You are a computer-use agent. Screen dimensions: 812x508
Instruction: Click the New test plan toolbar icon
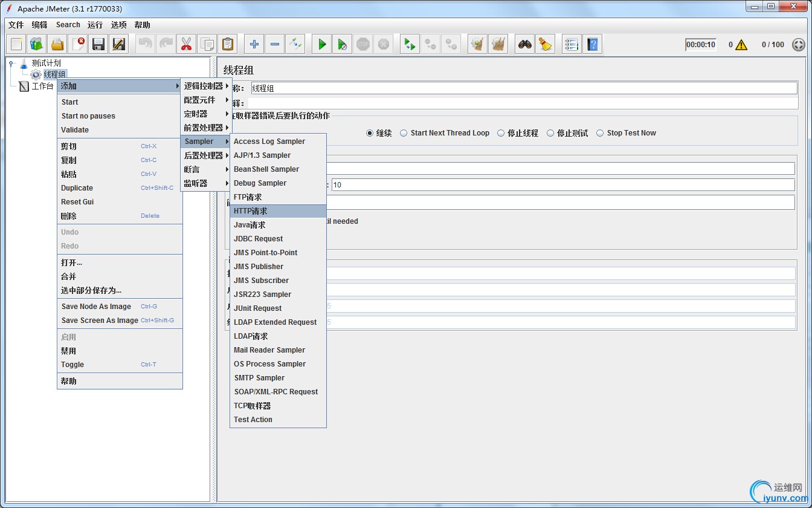click(x=16, y=44)
